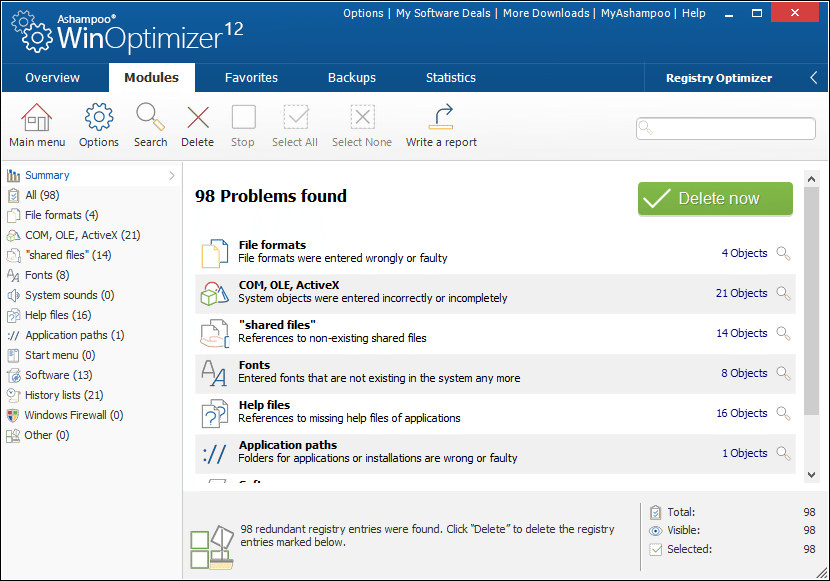
Task: Inspect Fonts objects magnifier icon
Action: [783, 374]
